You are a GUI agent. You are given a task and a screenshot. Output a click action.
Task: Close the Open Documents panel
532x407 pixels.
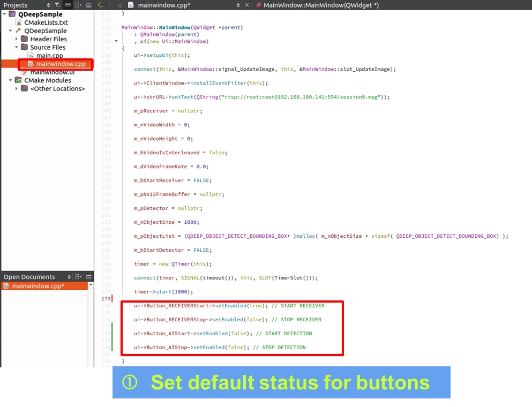(x=89, y=277)
